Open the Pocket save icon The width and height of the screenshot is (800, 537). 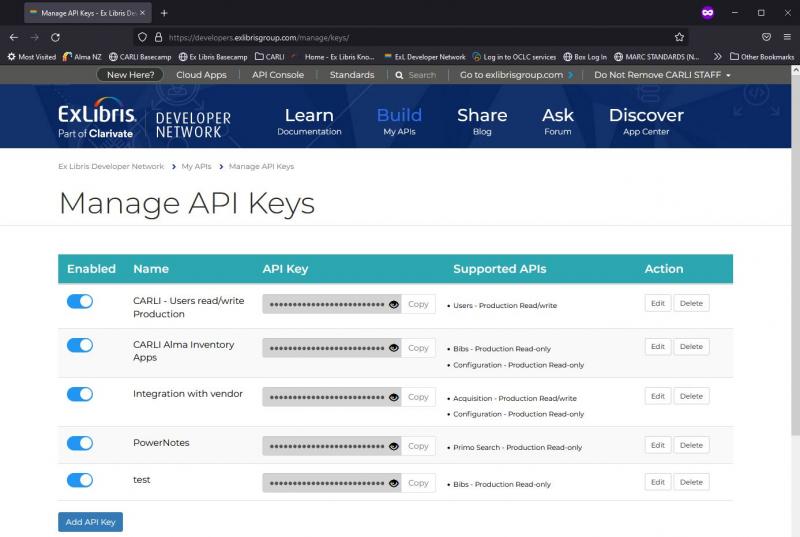(766, 37)
